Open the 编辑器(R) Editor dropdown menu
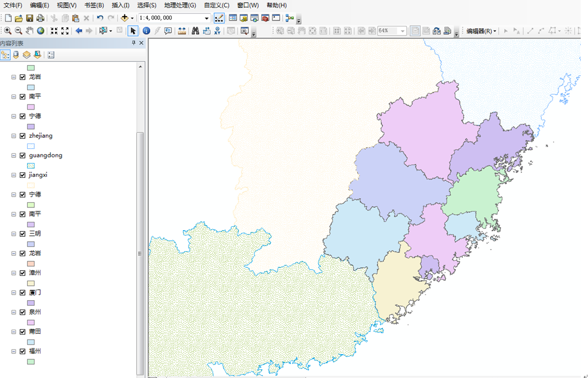 (481, 31)
